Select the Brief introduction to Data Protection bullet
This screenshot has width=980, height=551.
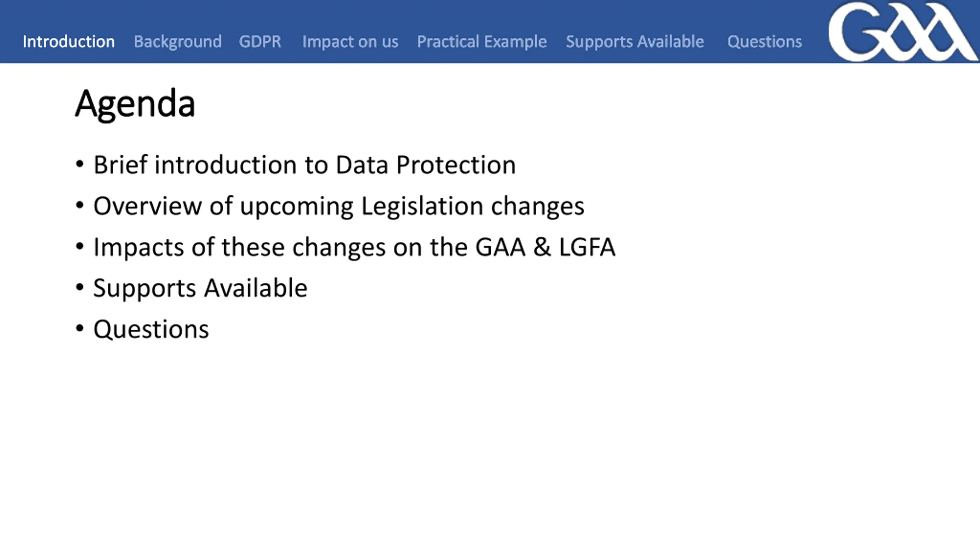(304, 165)
